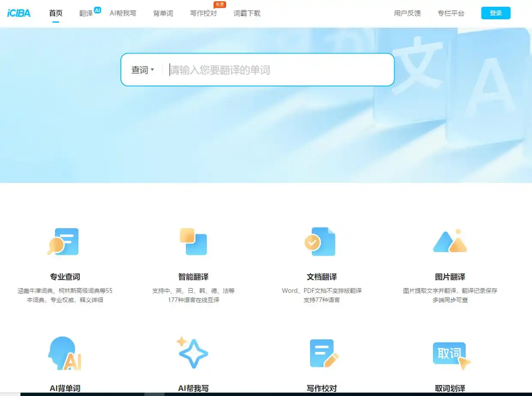The image size is (532, 396).
Task: Select the 智能翻译 feature icon
Action: (193, 241)
